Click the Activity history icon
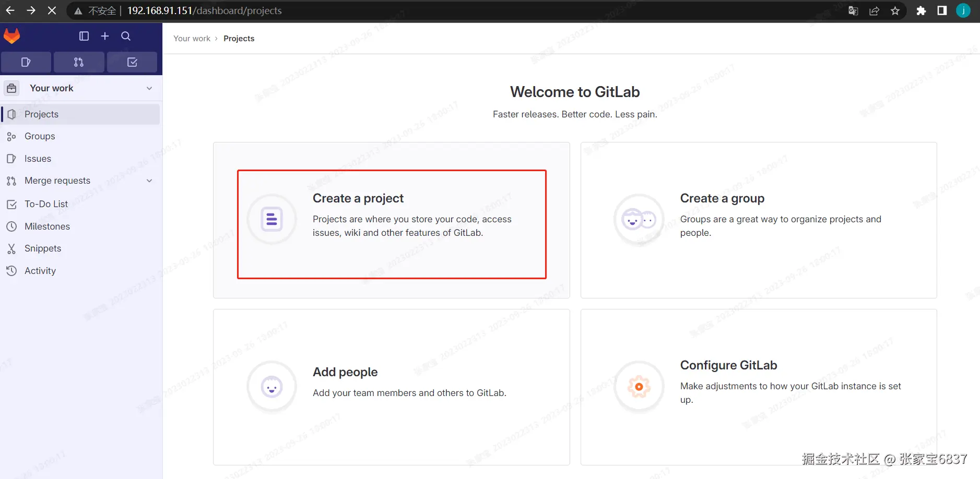This screenshot has height=479, width=980. 11,271
